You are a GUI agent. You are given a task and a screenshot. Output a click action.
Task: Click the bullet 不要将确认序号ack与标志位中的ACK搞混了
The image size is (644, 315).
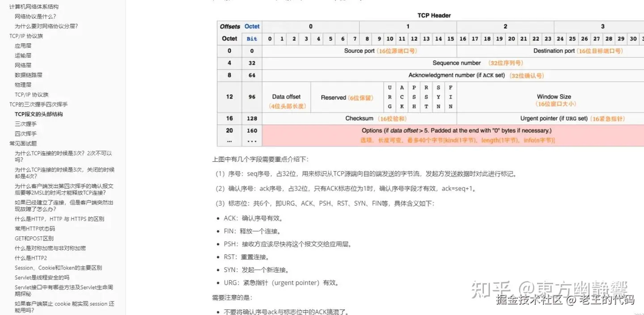286,312
